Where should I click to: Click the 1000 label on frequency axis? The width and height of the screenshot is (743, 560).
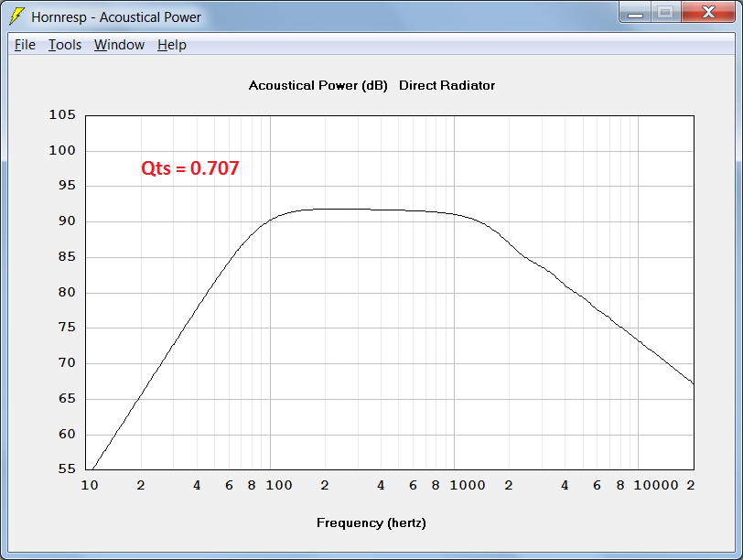point(468,485)
